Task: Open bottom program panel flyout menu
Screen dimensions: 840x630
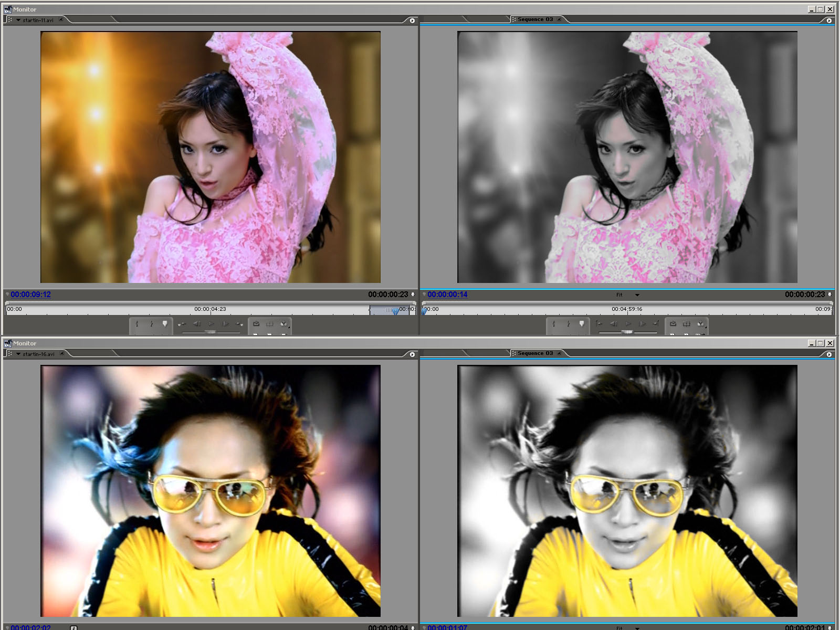Action: pyautogui.click(x=829, y=354)
